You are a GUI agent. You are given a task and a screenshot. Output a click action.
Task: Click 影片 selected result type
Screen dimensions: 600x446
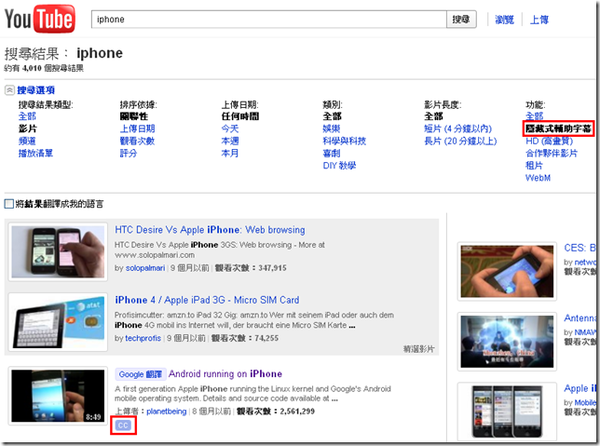pos(28,129)
